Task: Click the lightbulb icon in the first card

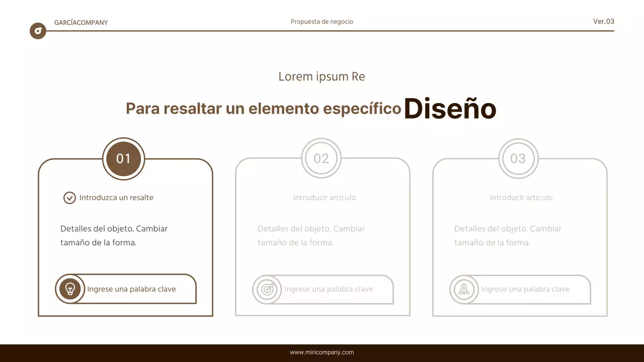Action: [x=70, y=289]
